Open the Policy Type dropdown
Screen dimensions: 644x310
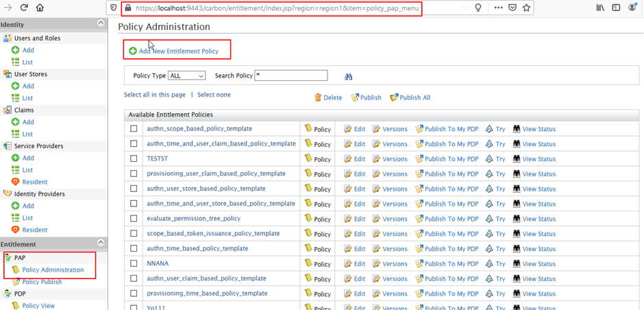point(186,75)
